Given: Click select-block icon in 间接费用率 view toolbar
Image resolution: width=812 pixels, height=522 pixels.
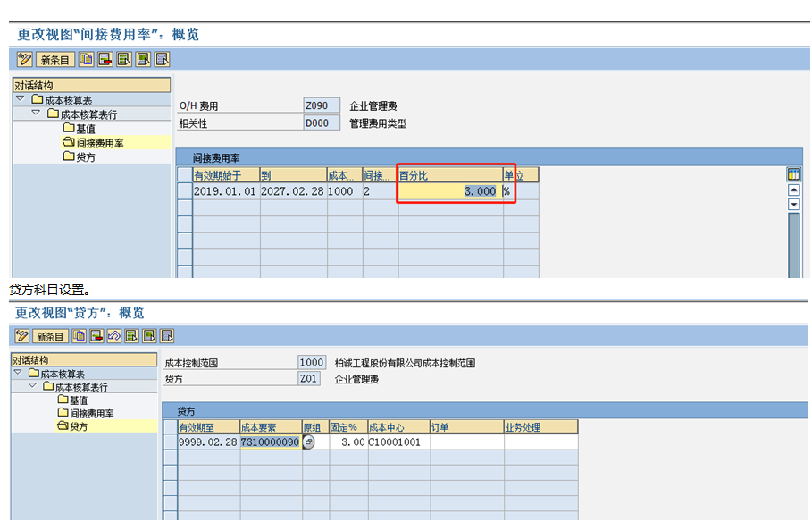Looking at the screenshot, I should click(x=144, y=59).
